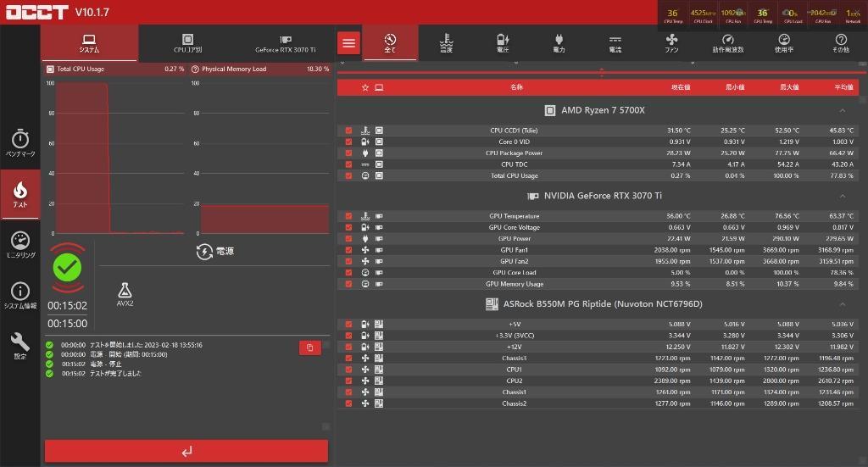Screen dimensions: 868x467
Task: Uncheck the +12V checkbox
Action: coord(348,347)
